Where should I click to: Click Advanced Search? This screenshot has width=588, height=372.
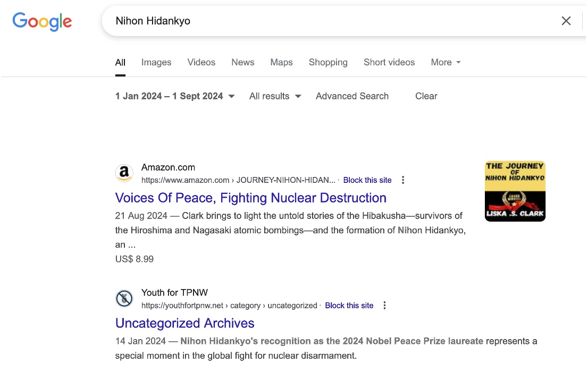pos(352,96)
